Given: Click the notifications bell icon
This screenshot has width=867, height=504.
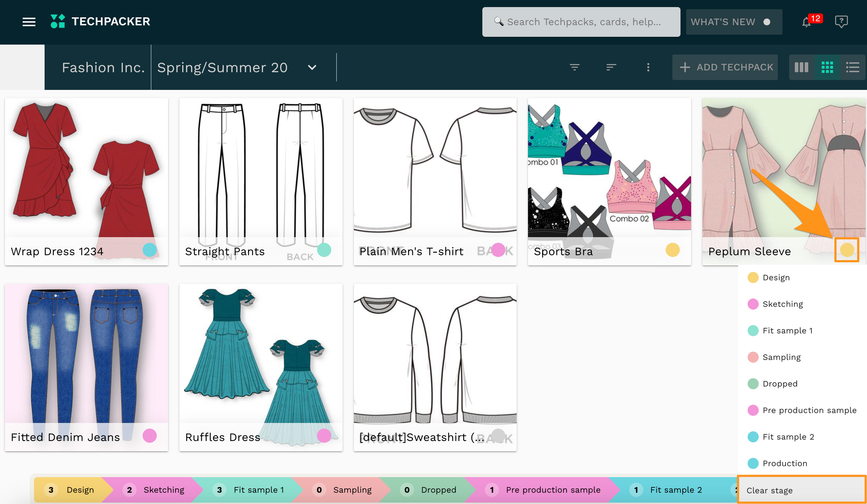Looking at the screenshot, I should click(806, 22).
